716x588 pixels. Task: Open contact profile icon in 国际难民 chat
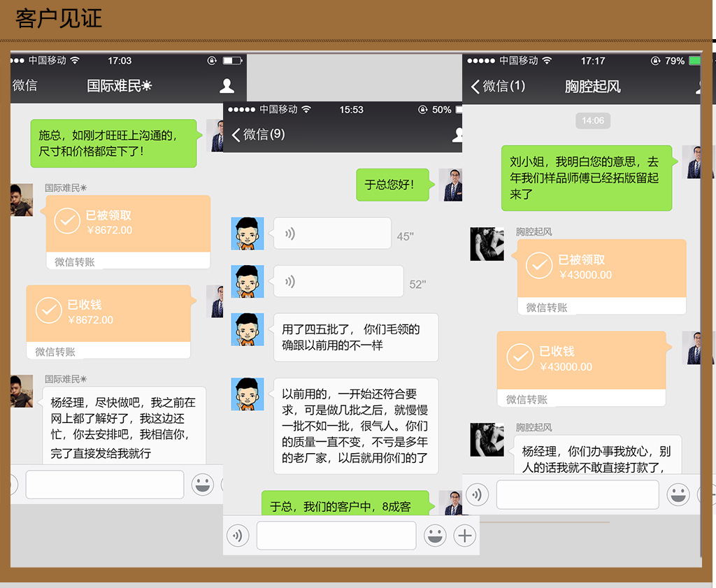(x=227, y=86)
